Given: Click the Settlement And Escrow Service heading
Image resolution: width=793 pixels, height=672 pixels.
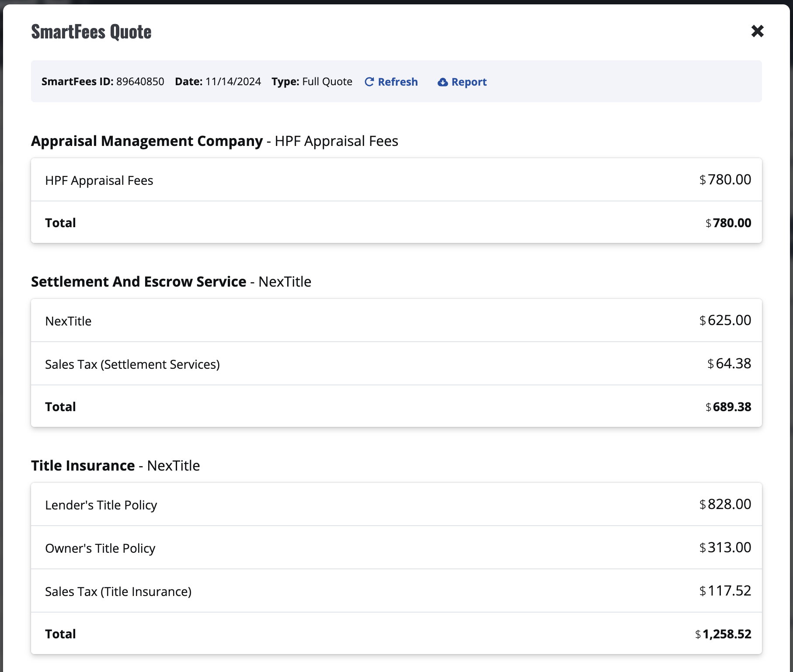Looking at the screenshot, I should point(139,282).
